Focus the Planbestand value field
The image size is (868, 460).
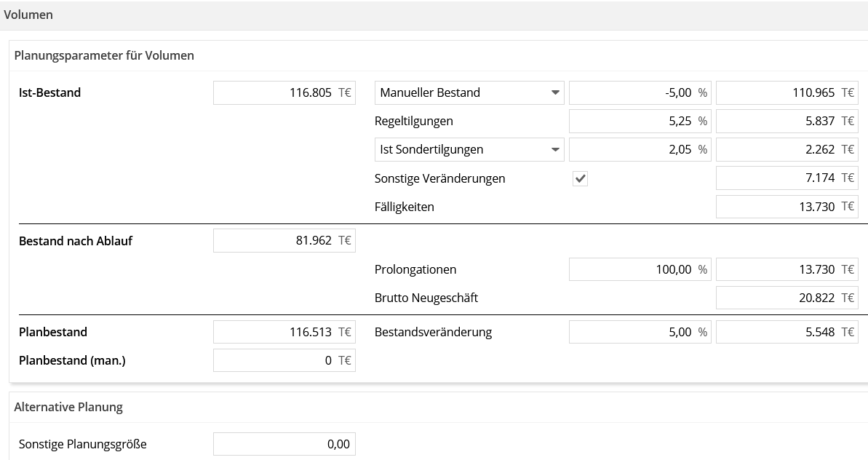(x=284, y=332)
